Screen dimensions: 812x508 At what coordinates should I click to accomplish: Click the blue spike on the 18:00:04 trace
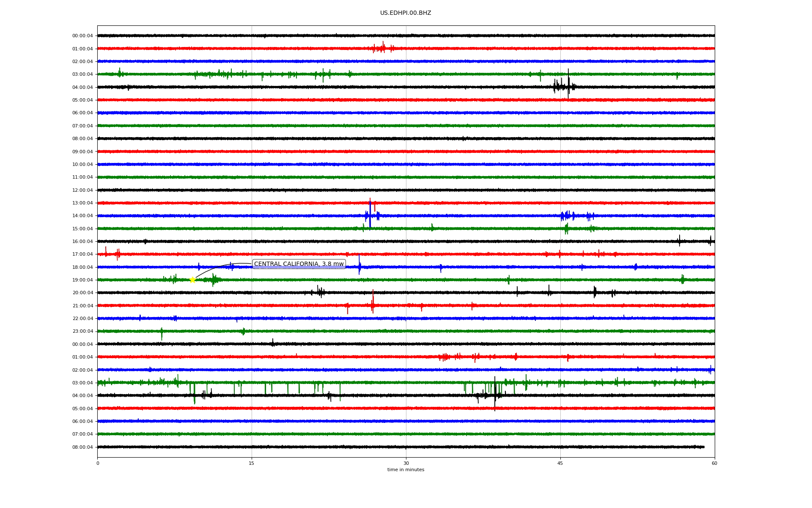point(359,265)
